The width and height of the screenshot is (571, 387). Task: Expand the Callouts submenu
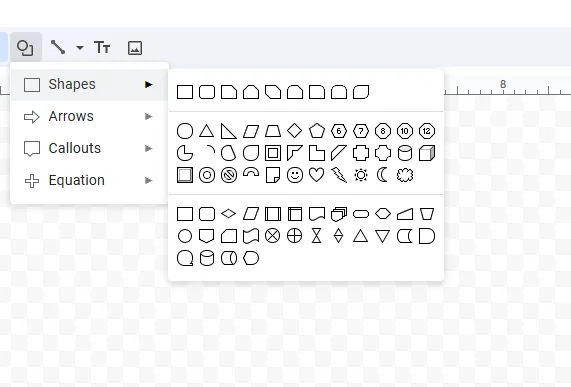click(89, 149)
